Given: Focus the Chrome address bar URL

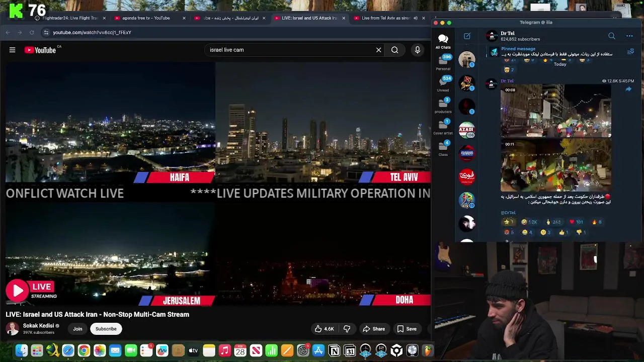Looking at the screenshot, I should (x=92, y=32).
